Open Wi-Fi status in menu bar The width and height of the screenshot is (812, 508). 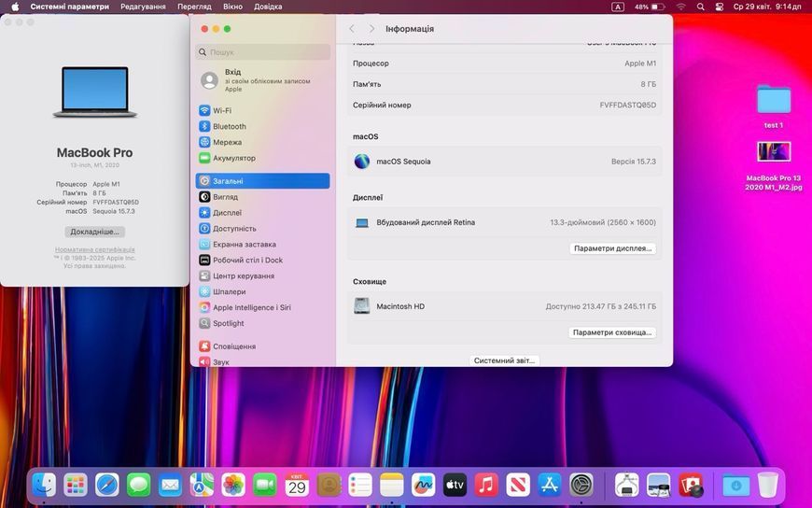(681, 7)
